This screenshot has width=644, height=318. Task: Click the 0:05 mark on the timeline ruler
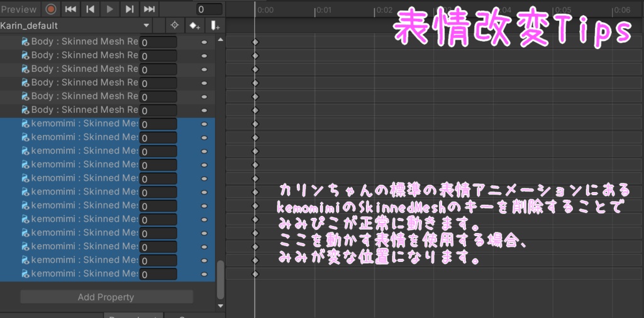[563, 10]
